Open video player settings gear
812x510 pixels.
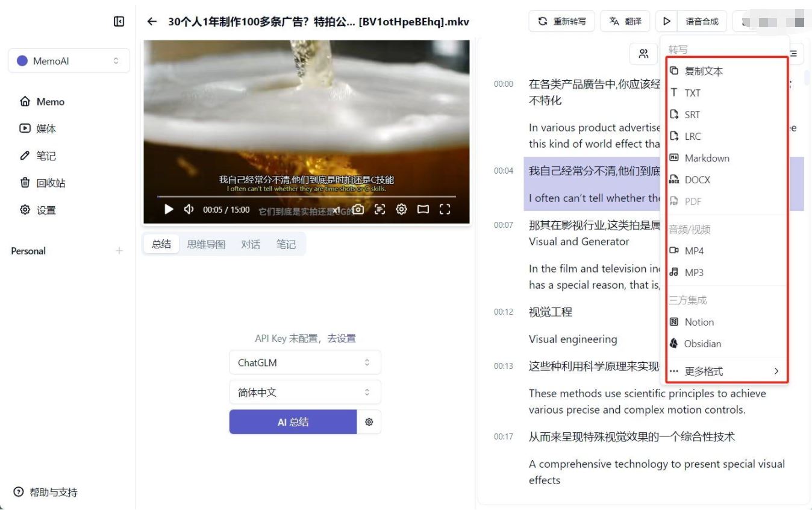click(x=401, y=209)
